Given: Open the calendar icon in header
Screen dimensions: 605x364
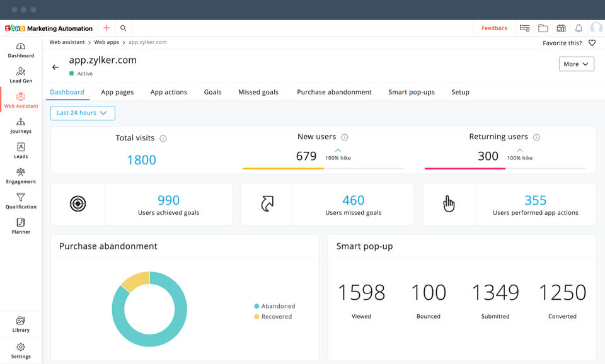Looking at the screenshot, I should [x=561, y=28].
